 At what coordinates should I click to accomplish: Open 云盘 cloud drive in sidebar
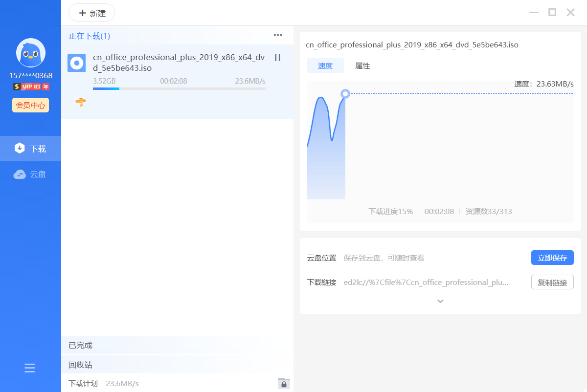[x=30, y=174]
